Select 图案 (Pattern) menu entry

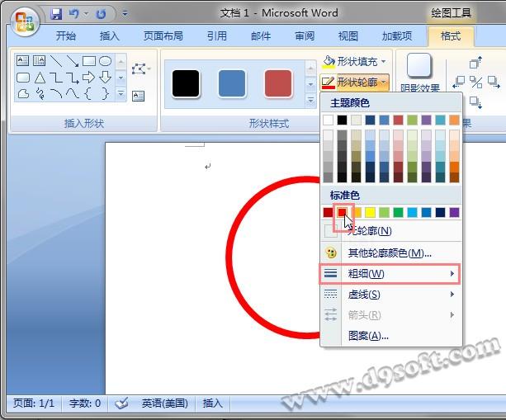click(368, 336)
